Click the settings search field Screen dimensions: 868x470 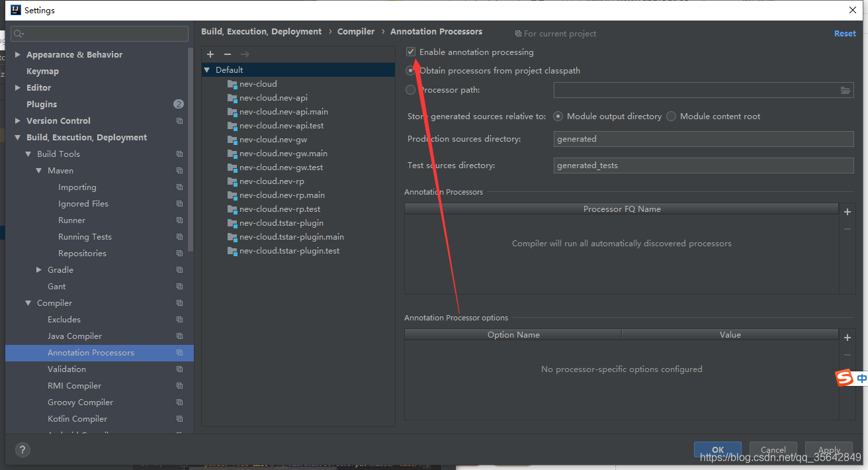pos(100,34)
